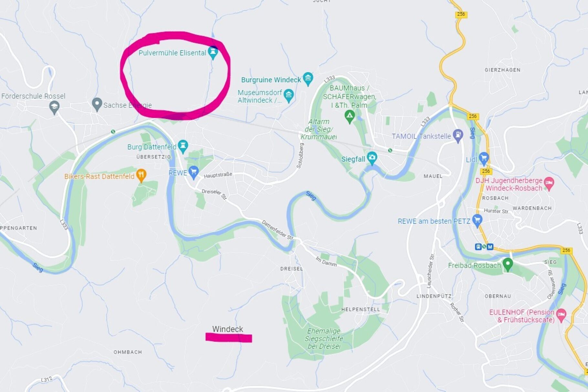588x392 pixels.
Task: Click the Pulvermühle Elisental castle marker
Action: click(x=213, y=53)
